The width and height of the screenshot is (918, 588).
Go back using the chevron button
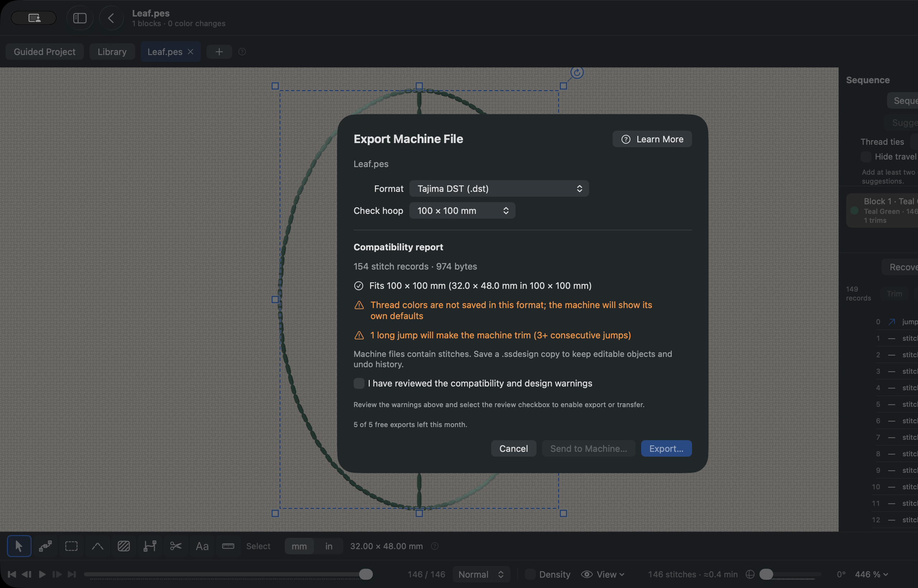tap(111, 18)
